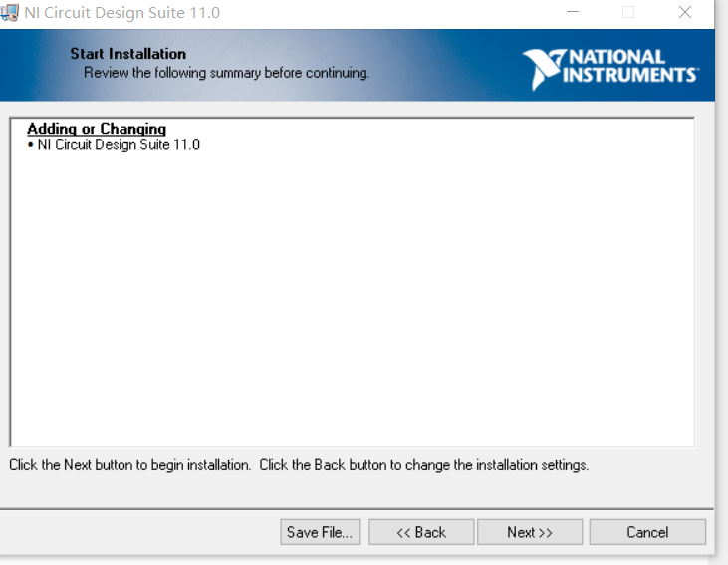Minimize the installer window
728x565 pixels.
[x=573, y=12]
